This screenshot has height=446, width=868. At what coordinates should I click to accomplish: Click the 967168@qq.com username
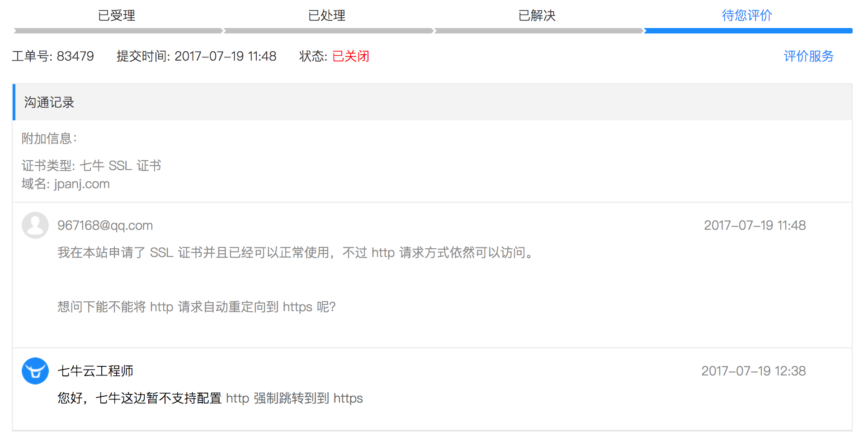(105, 225)
